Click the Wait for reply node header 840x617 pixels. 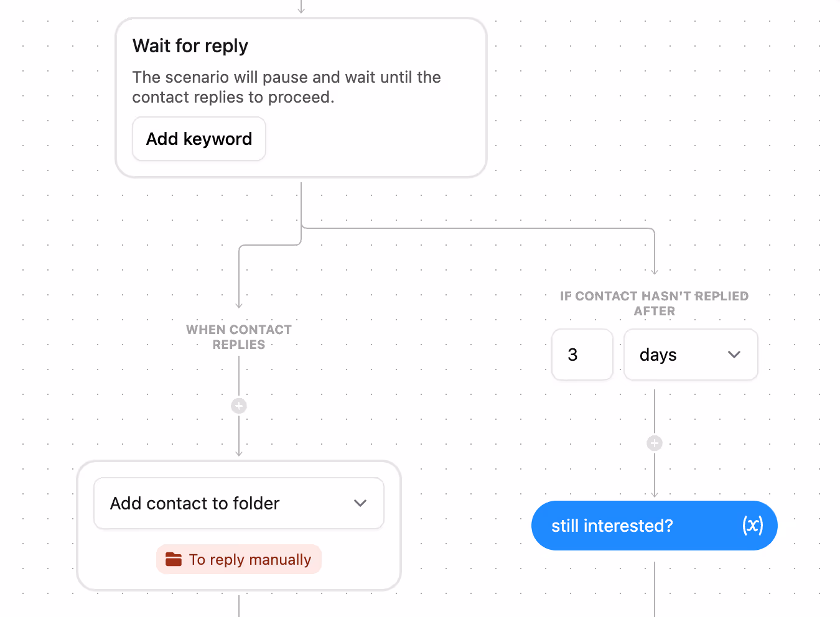(x=190, y=45)
